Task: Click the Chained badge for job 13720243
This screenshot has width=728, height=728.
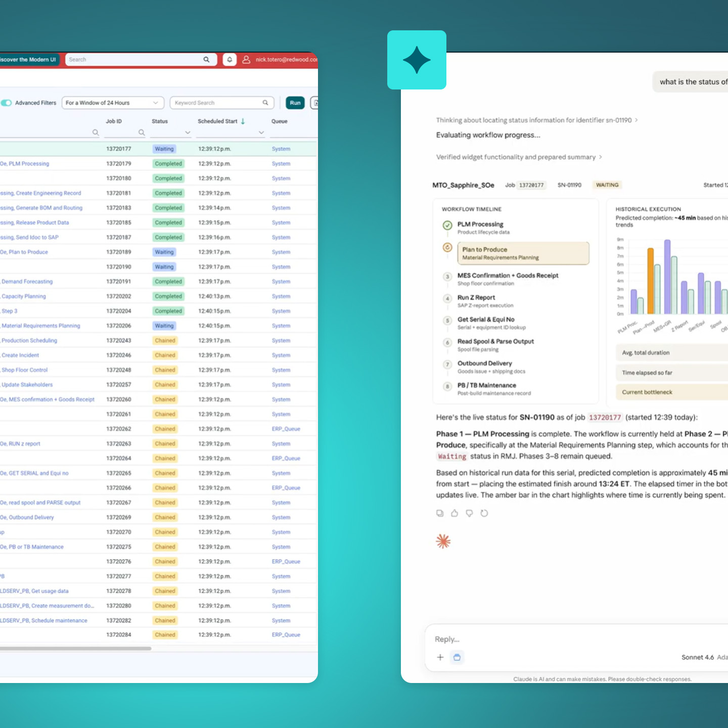Action: pyautogui.click(x=165, y=341)
